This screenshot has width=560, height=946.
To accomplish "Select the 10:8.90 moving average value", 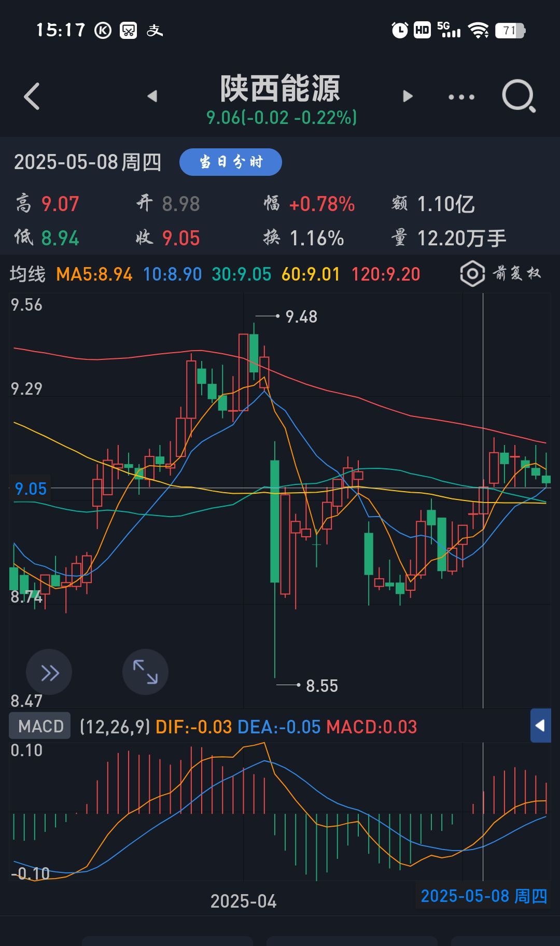I will pos(172,274).
